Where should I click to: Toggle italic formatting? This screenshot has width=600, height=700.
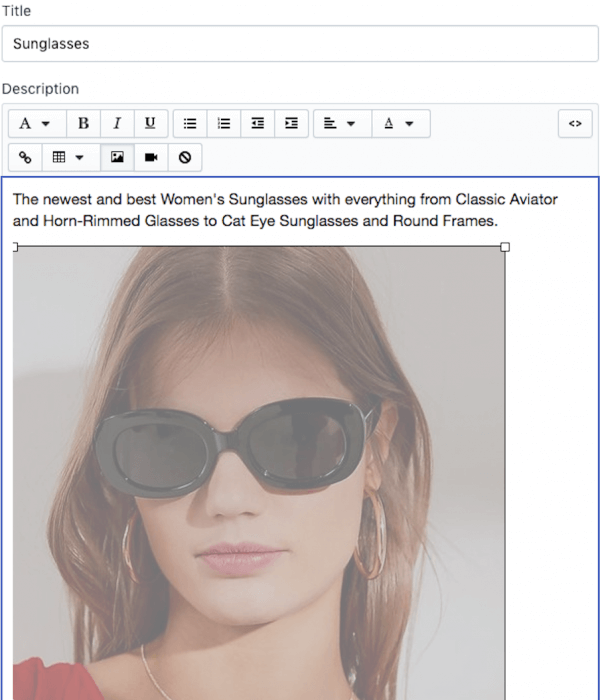116,124
